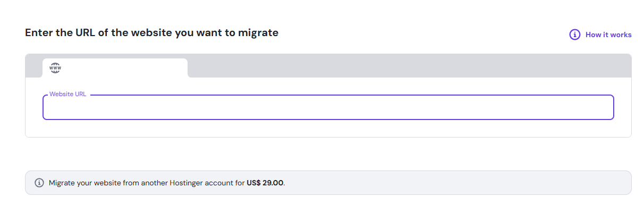The width and height of the screenshot is (644, 222).
Task: Click the Website URL field label
Action: pyautogui.click(x=67, y=94)
